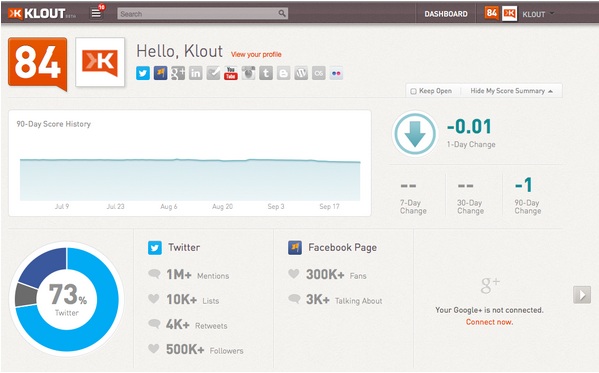
Task: Open the Twitter network icon under Hello, Klout
Action: click(143, 73)
